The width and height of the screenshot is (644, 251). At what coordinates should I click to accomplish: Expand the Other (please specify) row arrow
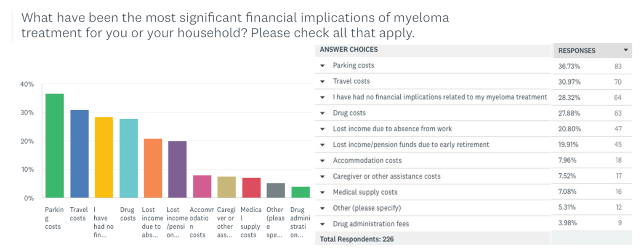click(x=322, y=208)
